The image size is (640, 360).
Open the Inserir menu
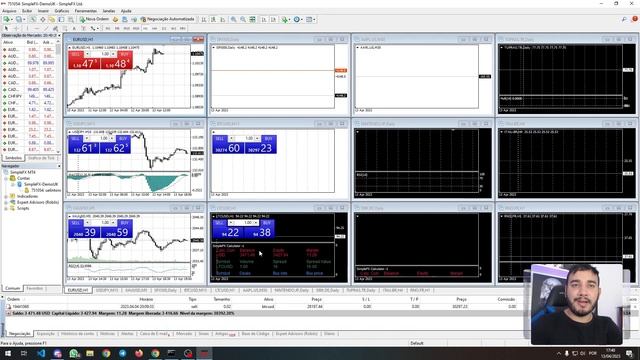[x=43, y=11]
